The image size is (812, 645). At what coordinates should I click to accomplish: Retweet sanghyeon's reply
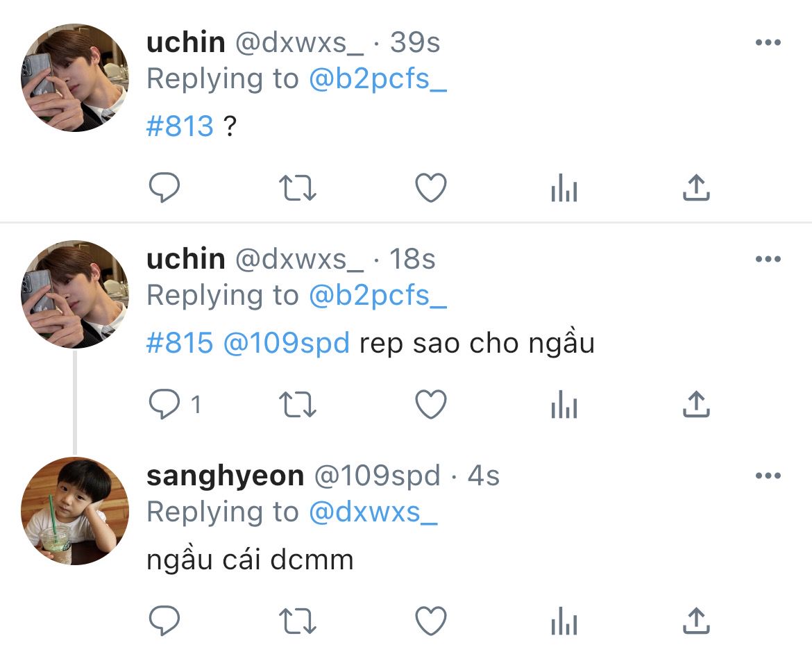pos(297,621)
